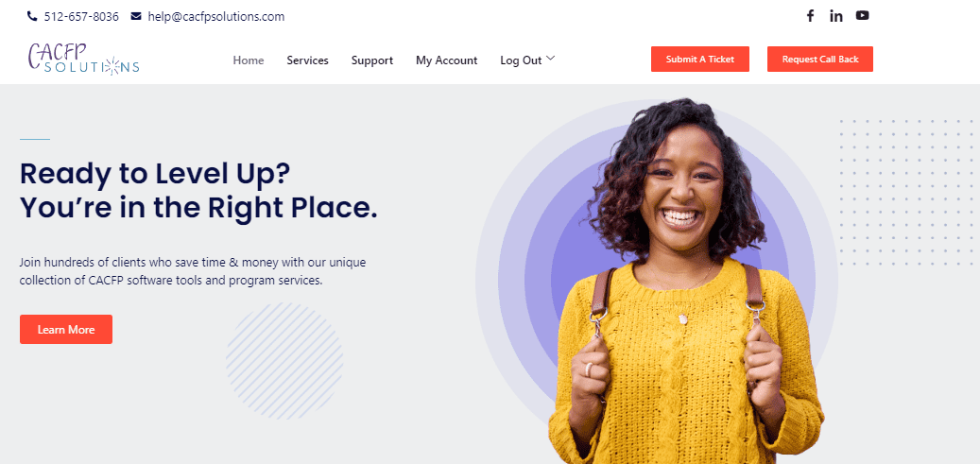The height and width of the screenshot is (464, 980).
Task: Go to the Support page
Action: (x=372, y=60)
